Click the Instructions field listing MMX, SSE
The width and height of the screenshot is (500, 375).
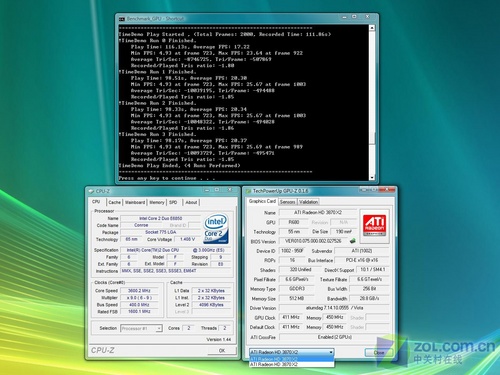(176, 271)
